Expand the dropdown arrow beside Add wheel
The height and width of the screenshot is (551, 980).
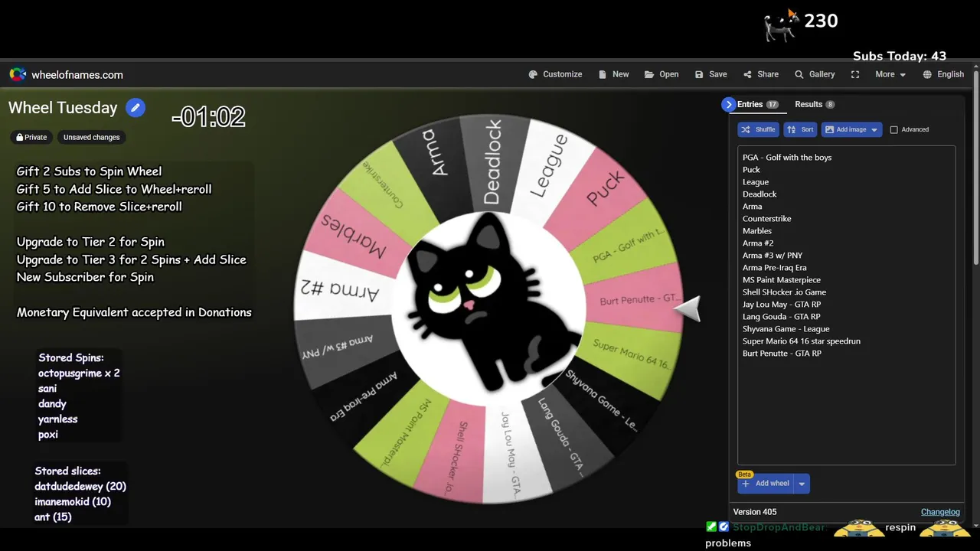click(x=802, y=484)
